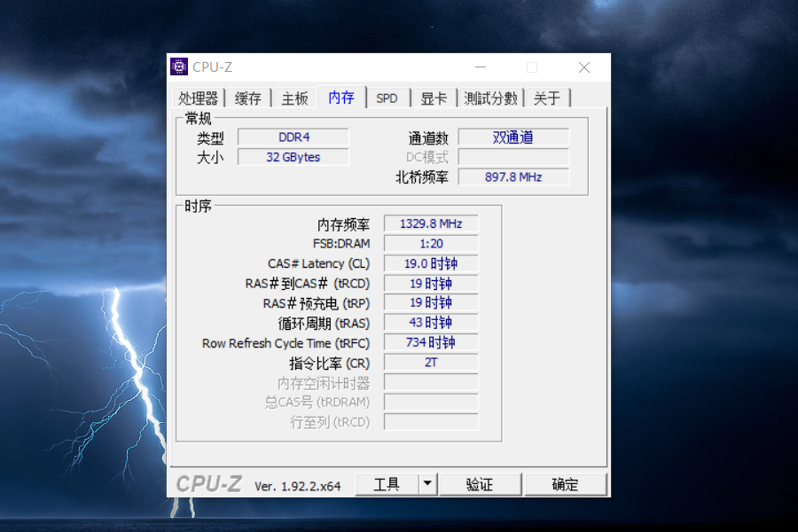Click the 指令比率 (CR) label
798x532 pixels.
click(x=330, y=364)
